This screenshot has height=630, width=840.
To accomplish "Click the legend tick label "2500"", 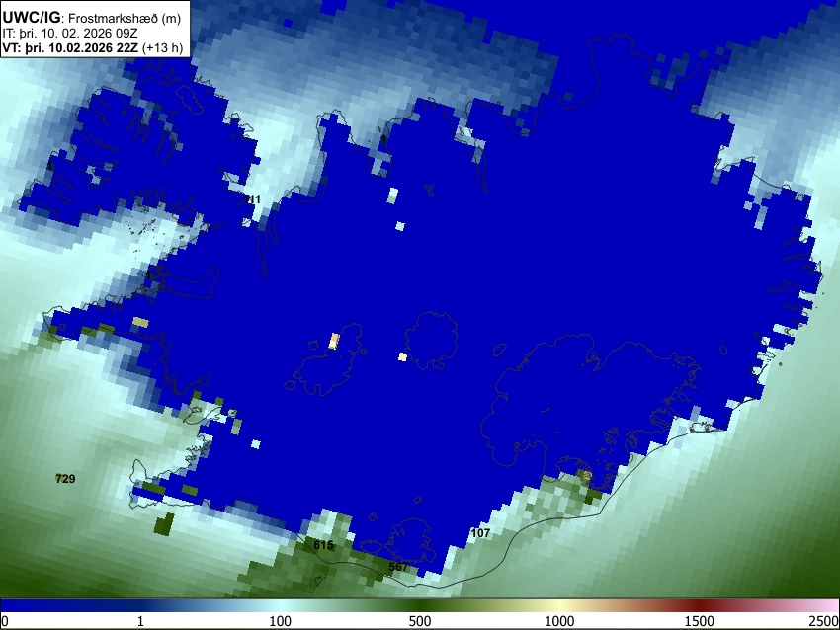I will point(824,621).
